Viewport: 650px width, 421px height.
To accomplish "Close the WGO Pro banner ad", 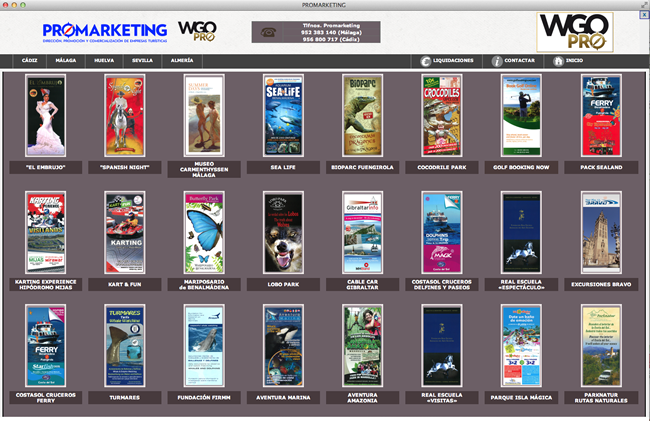I will point(644,15).
